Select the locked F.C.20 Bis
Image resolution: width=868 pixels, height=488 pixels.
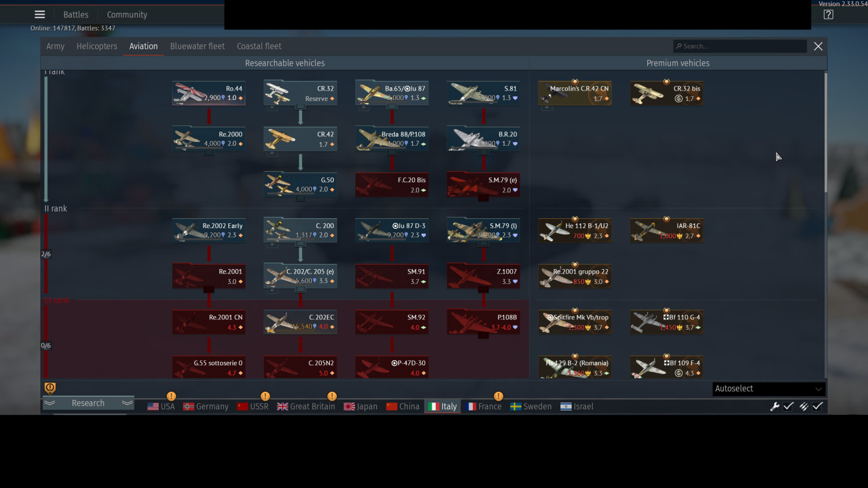(x=392, y=185)
